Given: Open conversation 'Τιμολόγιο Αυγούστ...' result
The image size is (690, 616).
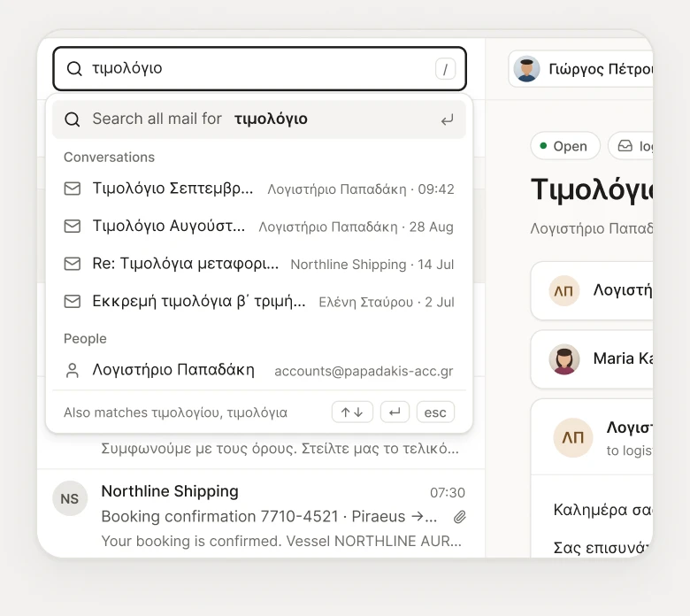Looking at the screenshot, I should (x=258, y=227).
